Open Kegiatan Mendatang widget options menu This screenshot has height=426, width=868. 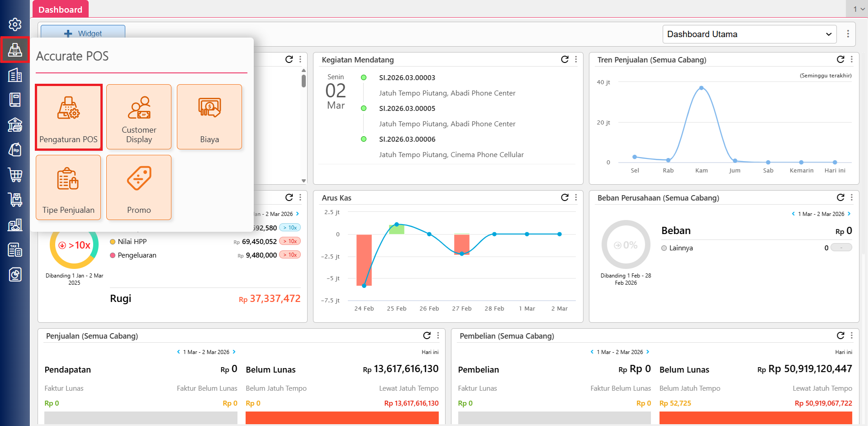[x=576, y=59]
